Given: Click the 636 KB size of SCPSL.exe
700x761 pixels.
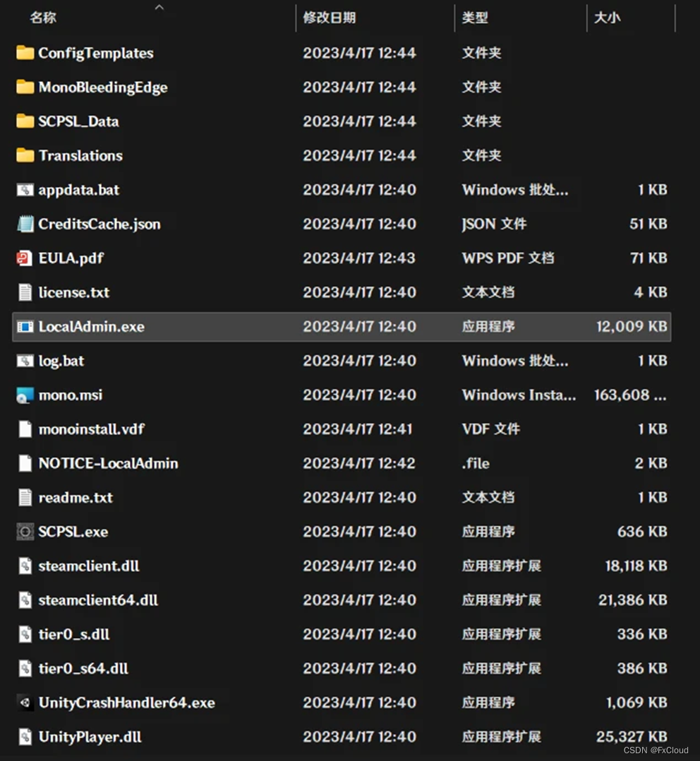Looking at the screenshot, I should 642,532.
